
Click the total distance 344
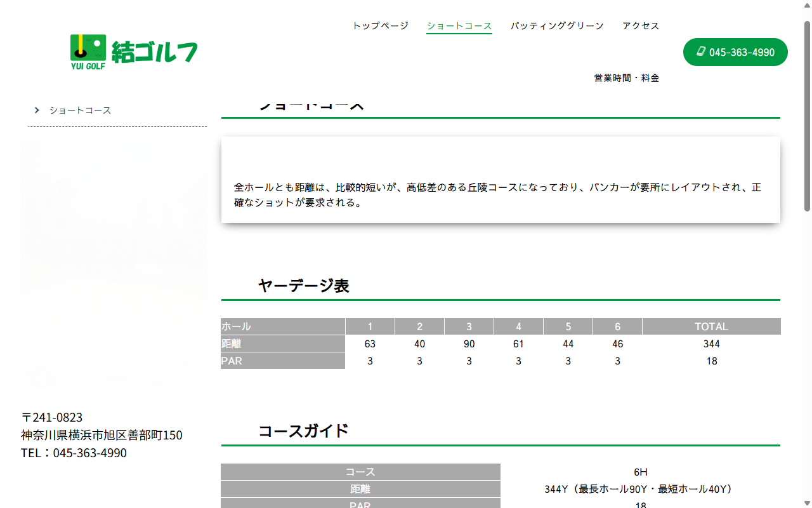pos(712,344)
